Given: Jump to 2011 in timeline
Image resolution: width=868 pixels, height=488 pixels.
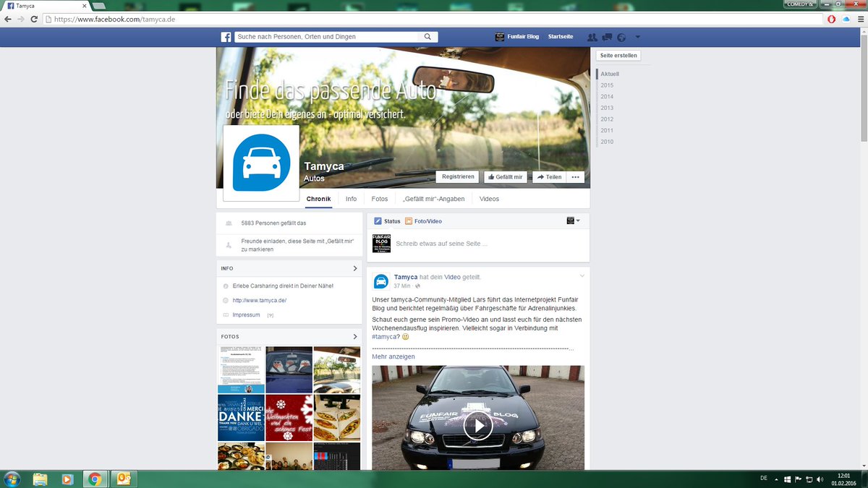Looking at the screenshot, I should tap(607, 131).
